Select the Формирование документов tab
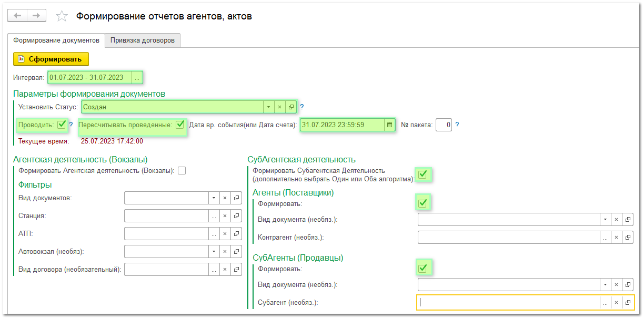Viewport: 644px width, 319px height. coord(56,40)
